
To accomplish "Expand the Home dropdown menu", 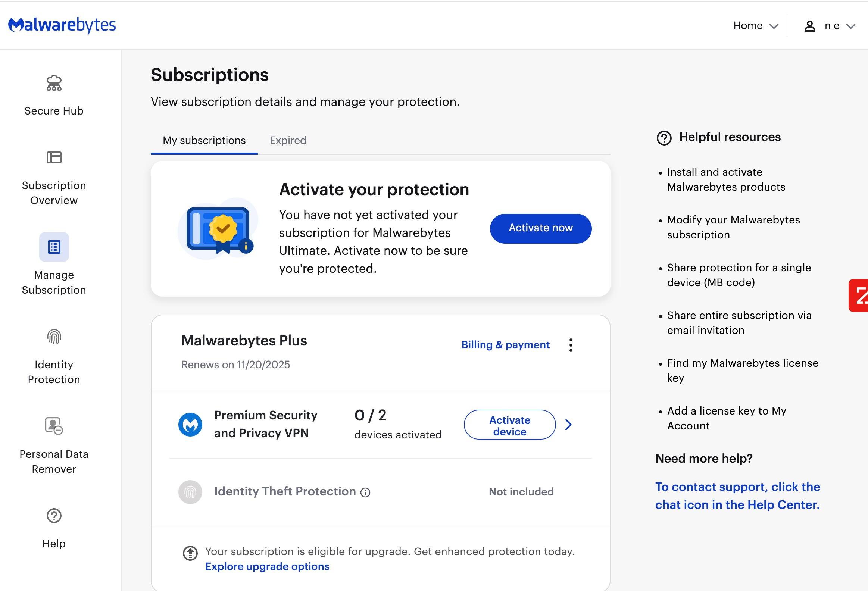I will coord(755,26).
